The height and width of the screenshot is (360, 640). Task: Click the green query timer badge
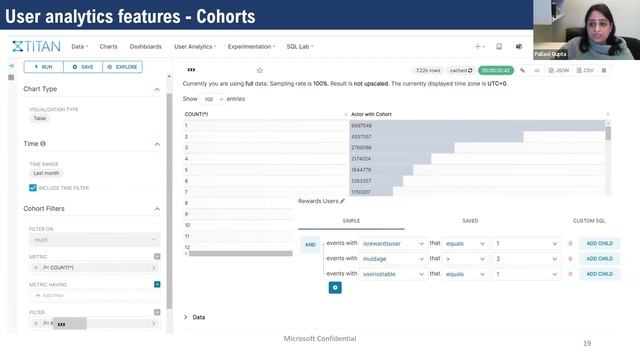[496, 71]
